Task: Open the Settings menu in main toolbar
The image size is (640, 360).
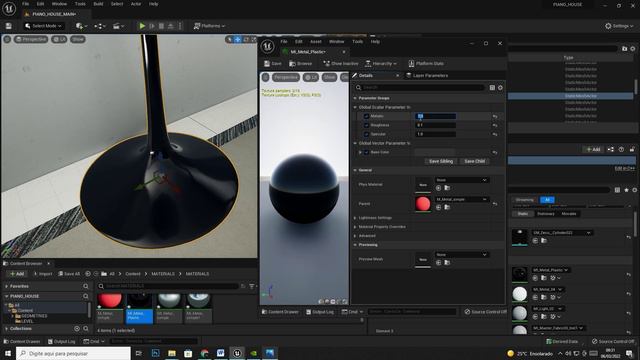Action: coord(620,26)
